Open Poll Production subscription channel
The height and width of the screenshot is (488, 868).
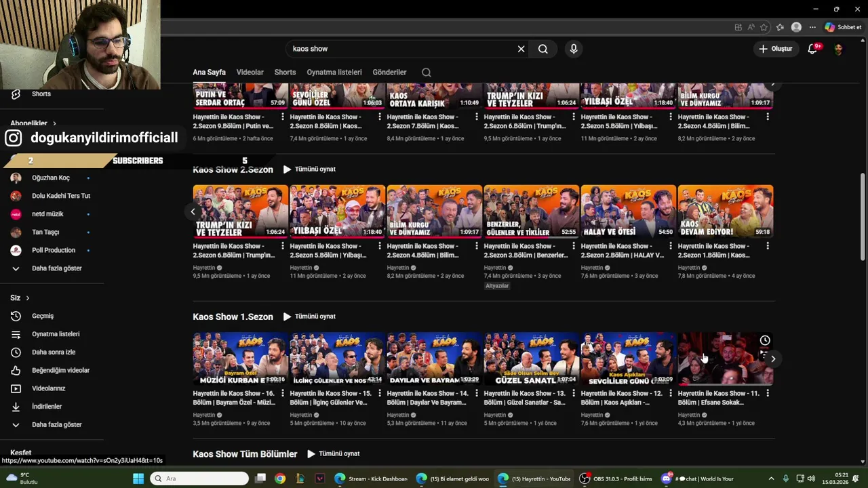click(x=52, y=250)
